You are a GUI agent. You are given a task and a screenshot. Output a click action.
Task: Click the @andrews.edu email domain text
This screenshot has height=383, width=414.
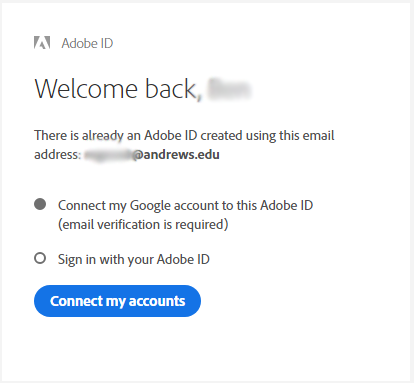[x=176, y=154]
